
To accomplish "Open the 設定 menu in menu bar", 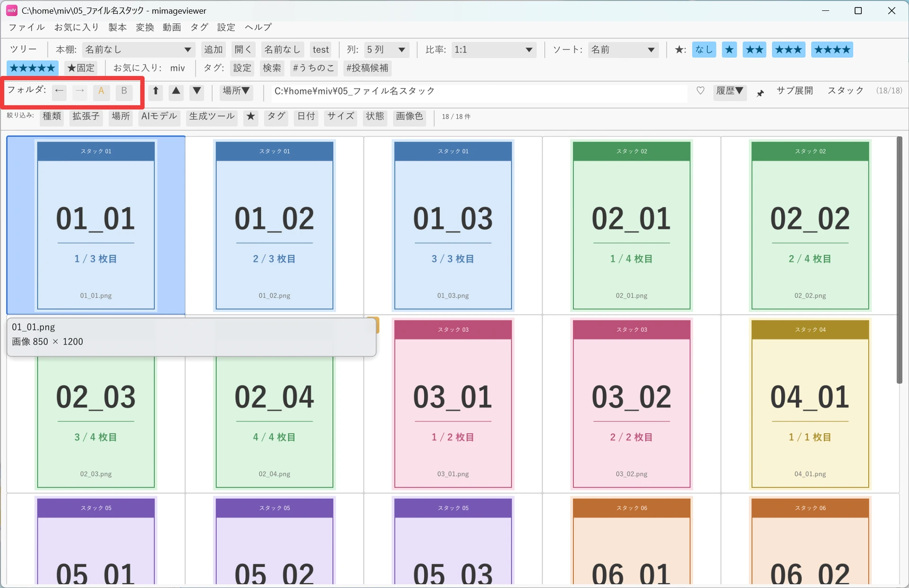I will tap(226, 27).
